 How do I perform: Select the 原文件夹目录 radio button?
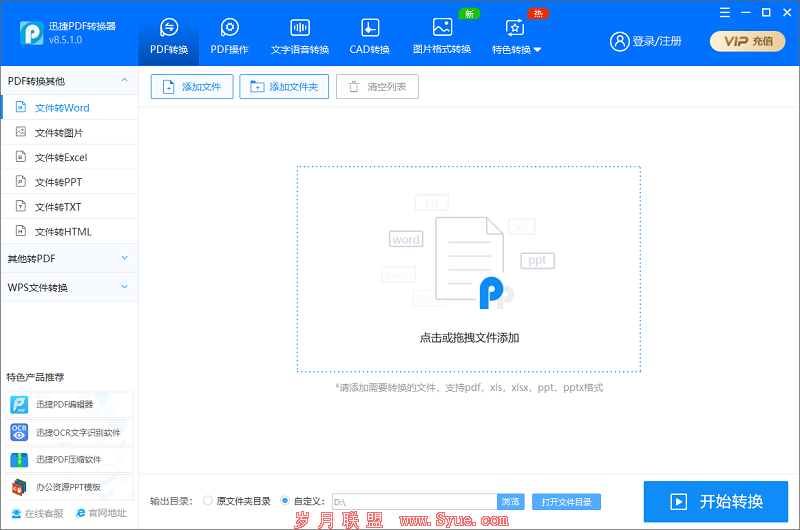coord(208,501)
